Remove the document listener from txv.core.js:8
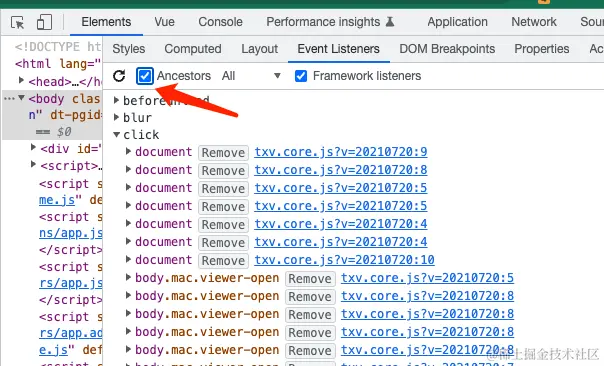Image resolution: width=604 pixels, height=366 pixels. tap(223, 171)
